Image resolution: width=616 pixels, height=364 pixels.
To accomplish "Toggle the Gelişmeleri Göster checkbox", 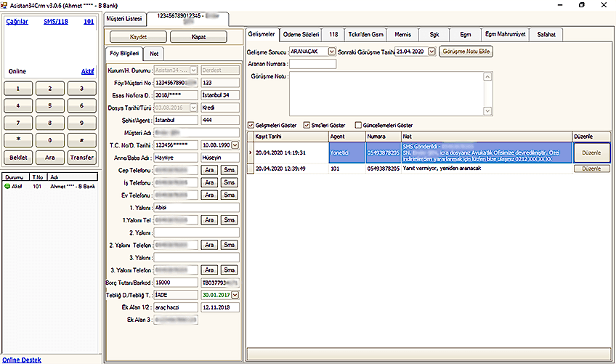I will (x=251, y=124).
